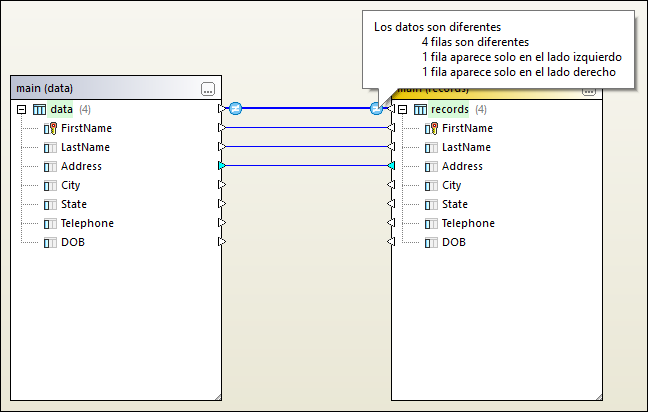
Task: Click Telephone column icon in records table
Action: tap(431, 224)
